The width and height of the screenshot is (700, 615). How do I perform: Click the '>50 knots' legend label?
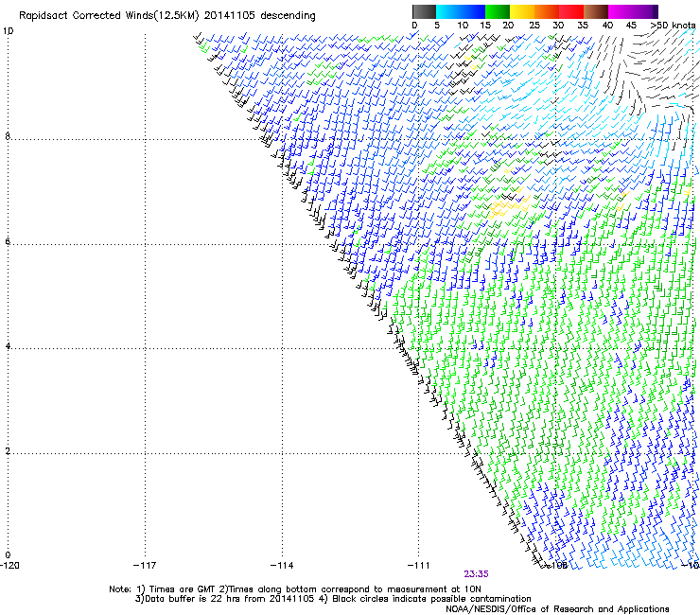[x=673, y=26]
